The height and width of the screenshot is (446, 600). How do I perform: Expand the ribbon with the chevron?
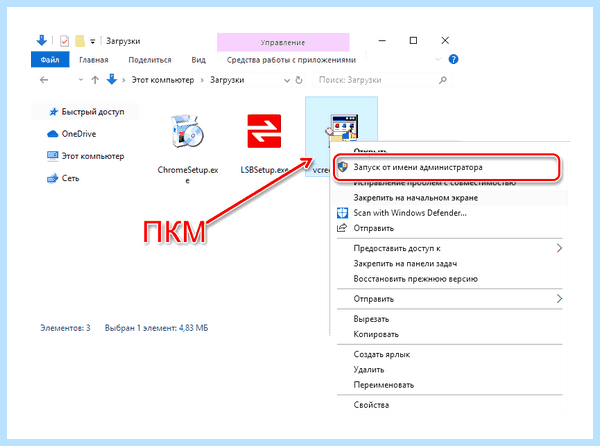(x=439, y=59)
